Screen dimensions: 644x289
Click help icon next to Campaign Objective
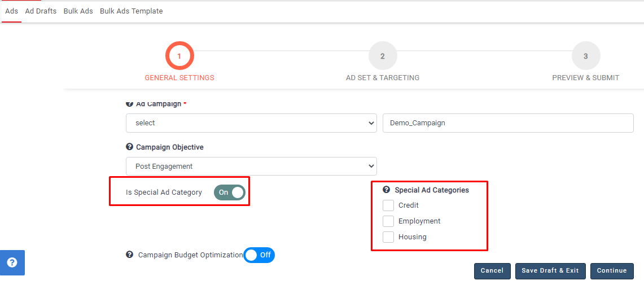tap(130, 147)
